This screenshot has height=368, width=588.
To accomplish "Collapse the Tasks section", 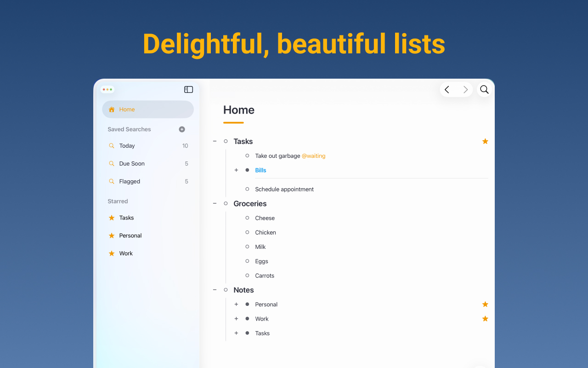I will pyautogui.click(x=215, y=141).
